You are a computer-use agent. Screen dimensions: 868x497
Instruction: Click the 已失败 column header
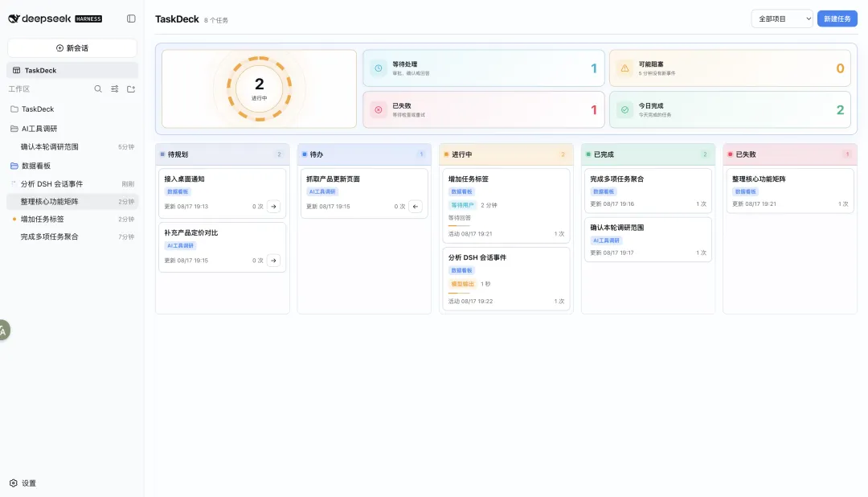click(x=790, y=154)
